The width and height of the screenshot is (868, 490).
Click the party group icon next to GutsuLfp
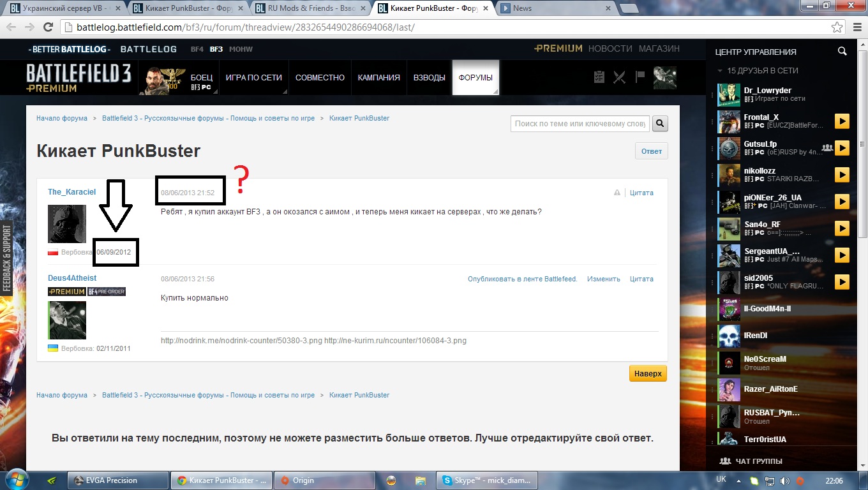[x=828, y=148]
